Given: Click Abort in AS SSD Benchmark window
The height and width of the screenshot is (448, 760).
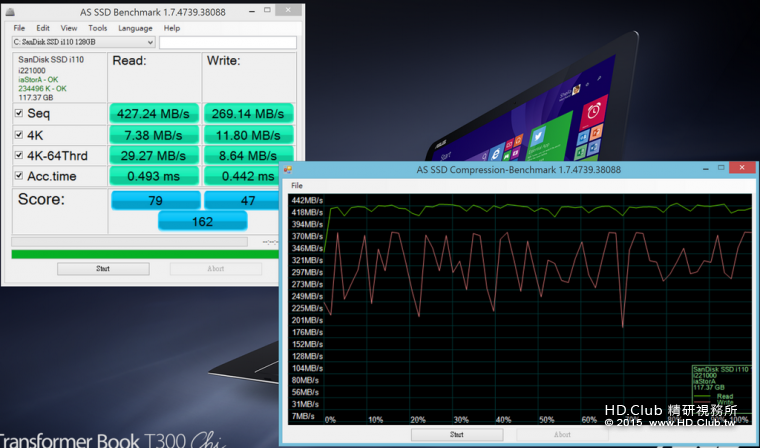Looking at the screenshot, I should 216,269.
